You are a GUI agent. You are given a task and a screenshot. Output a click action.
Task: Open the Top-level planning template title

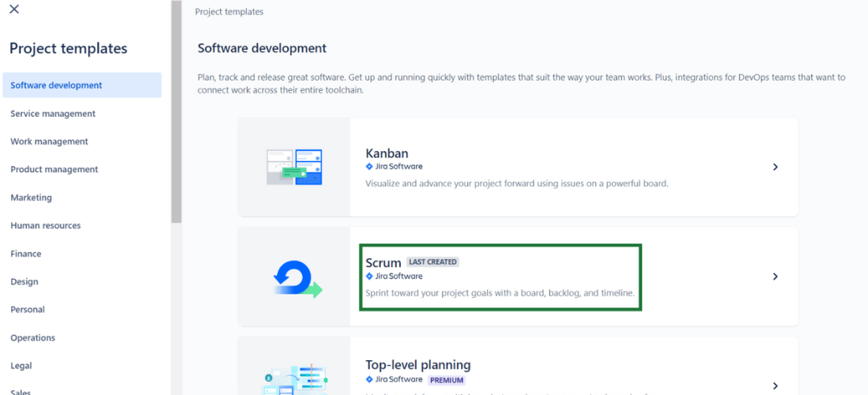coord(418,365)
